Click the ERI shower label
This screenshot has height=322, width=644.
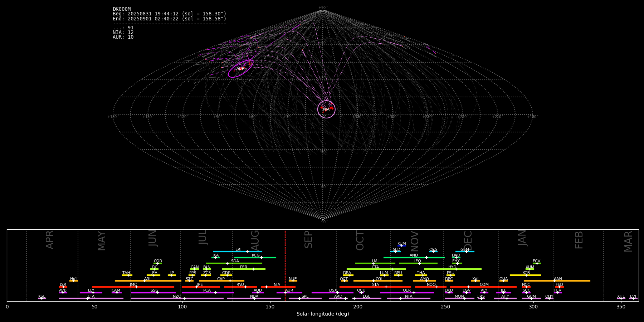[239, 250]
